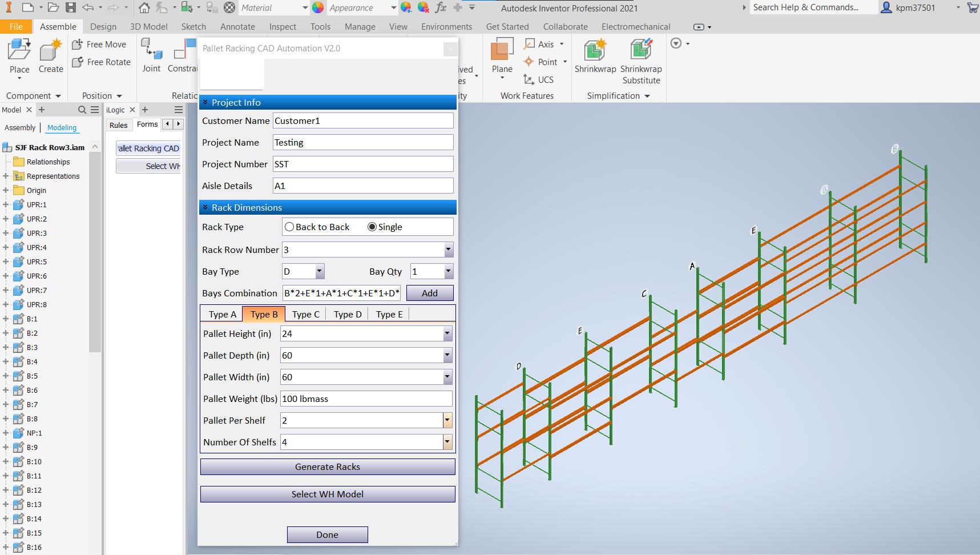The width and height of the screenshot is (980, 555).
Task: Open the Inspect ribbon tab
Action: 283,26
